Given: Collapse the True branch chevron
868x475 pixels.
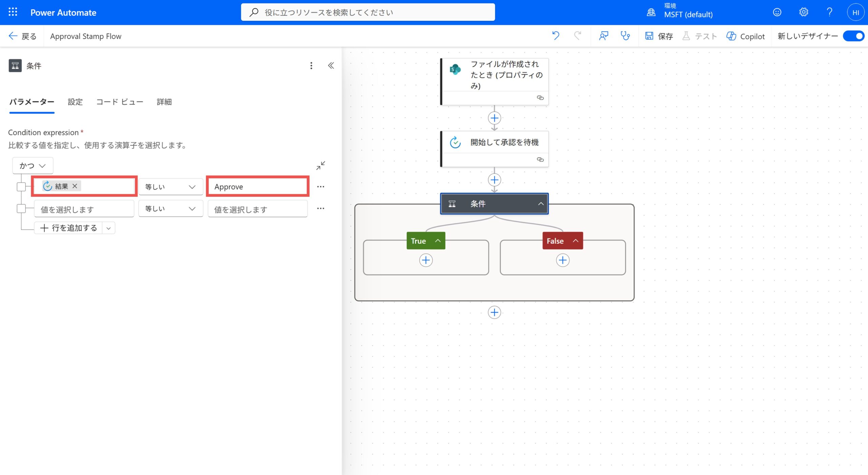Looking at the screenshot, I should pyautogui.click(x=438, y=241).
